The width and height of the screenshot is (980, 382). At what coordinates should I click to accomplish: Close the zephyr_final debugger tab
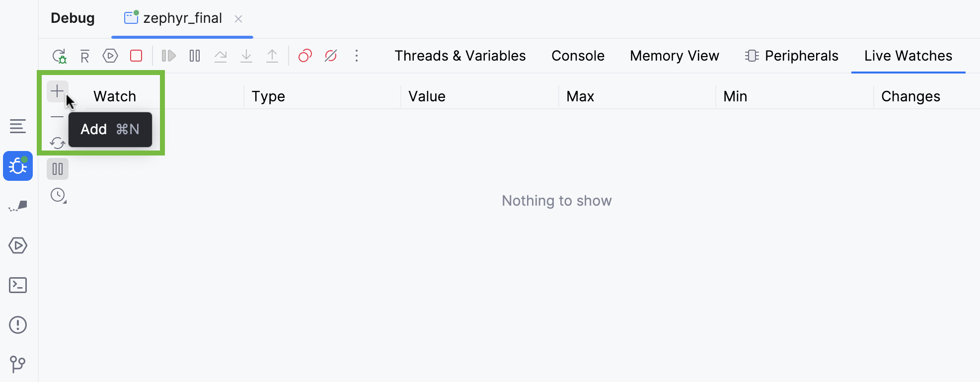pyautogui.click(x=239, y=18)
